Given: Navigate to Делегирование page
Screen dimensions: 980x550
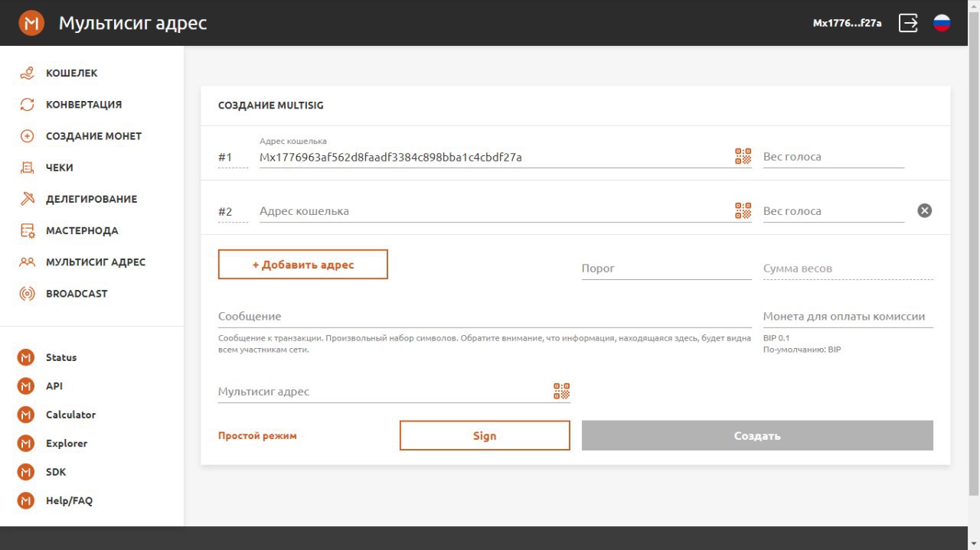Looking at the screenshot, I should [x=91, y=199].
